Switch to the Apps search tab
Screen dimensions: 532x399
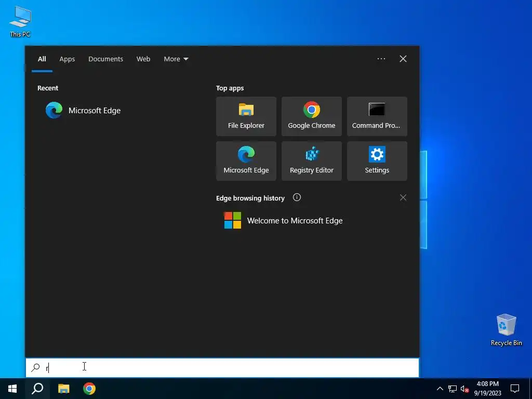(67, 59)
